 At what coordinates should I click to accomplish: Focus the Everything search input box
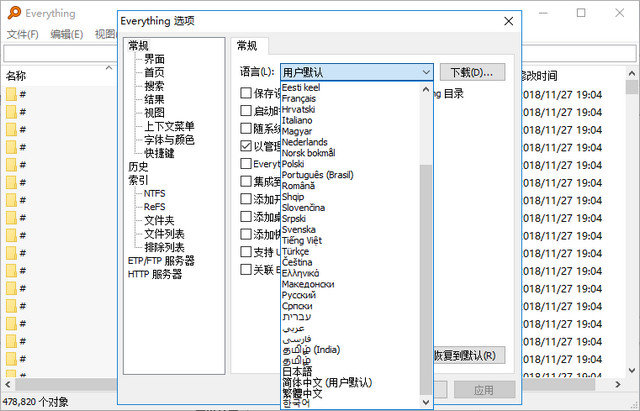pos(60,53)
